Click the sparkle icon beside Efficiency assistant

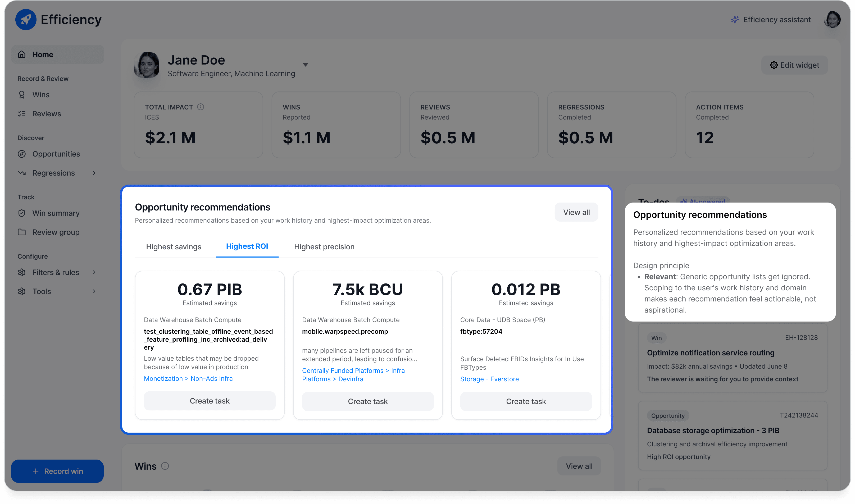point(735,20)
